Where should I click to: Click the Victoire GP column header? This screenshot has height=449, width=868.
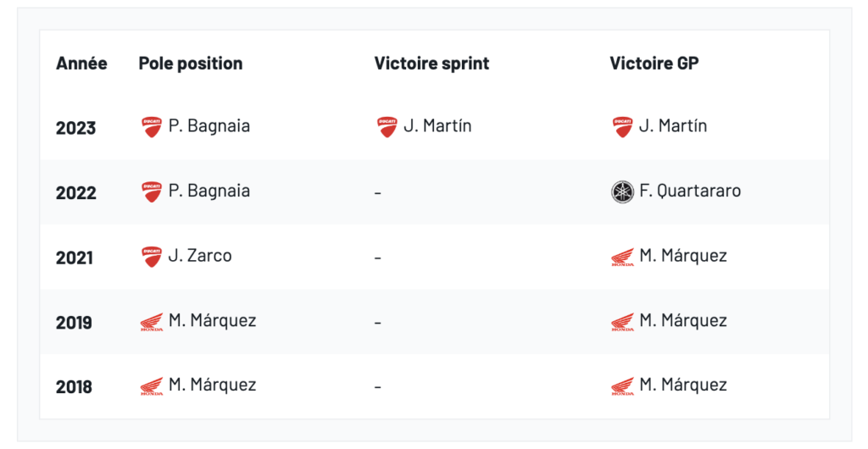[654, 64]
